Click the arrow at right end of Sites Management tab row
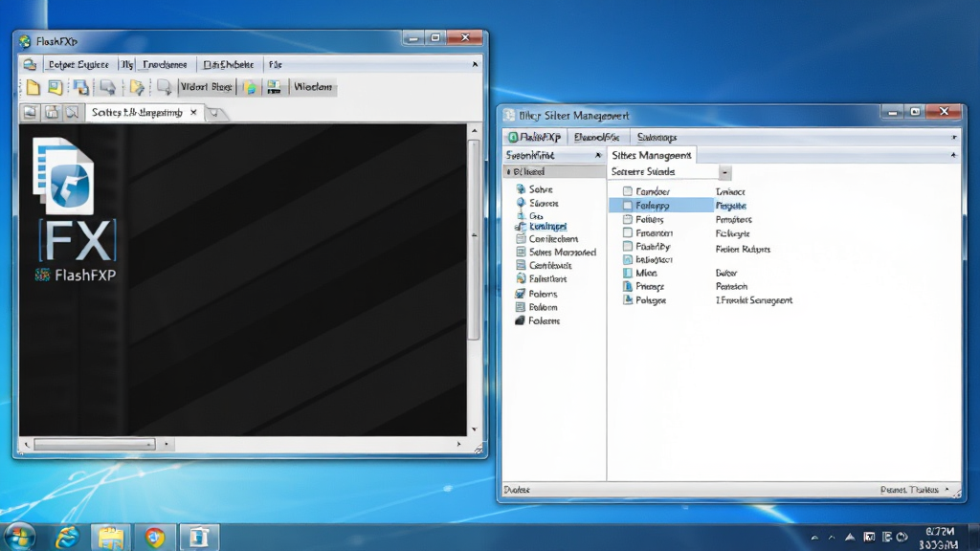Viewport: 980px width, 551px height. tap(953, 155)
